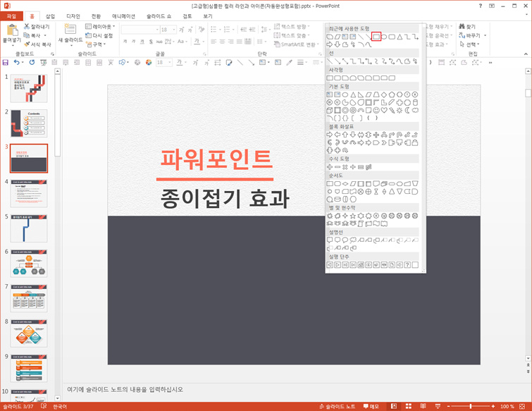Open the Text Direction (텍스트 방향) dropdown
The image size is (532, 411).
pos(292,27)
